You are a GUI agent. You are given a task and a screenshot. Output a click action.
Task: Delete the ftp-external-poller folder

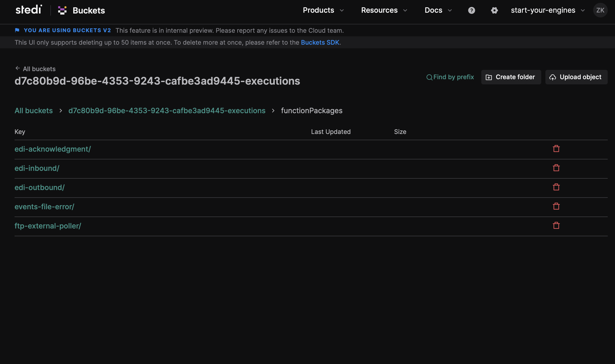556,226
